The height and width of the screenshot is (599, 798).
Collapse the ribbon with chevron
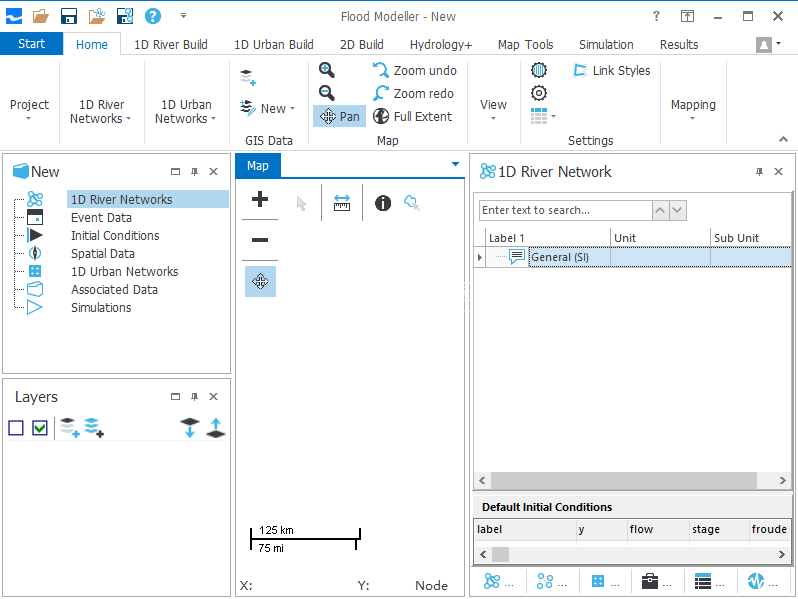(783, 139)
